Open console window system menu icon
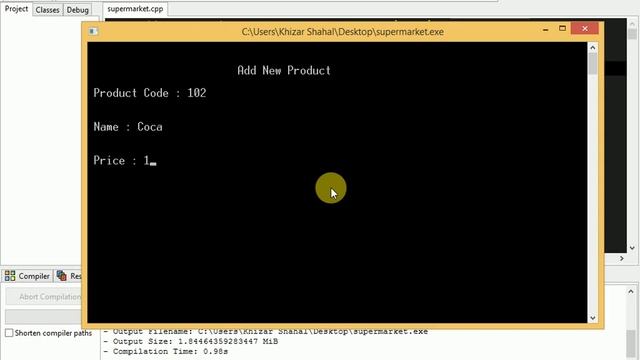Screen dimensions: 640x360 click(93, 31)
